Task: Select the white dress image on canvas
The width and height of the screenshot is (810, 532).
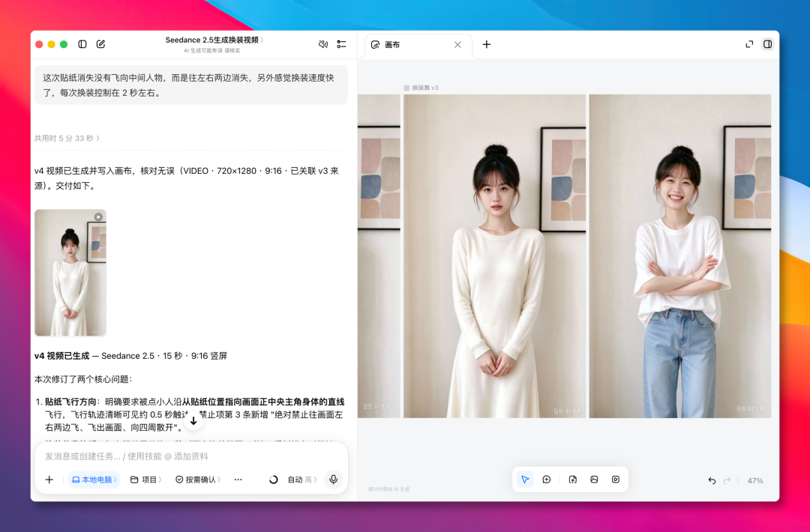Action: (494, 256)
